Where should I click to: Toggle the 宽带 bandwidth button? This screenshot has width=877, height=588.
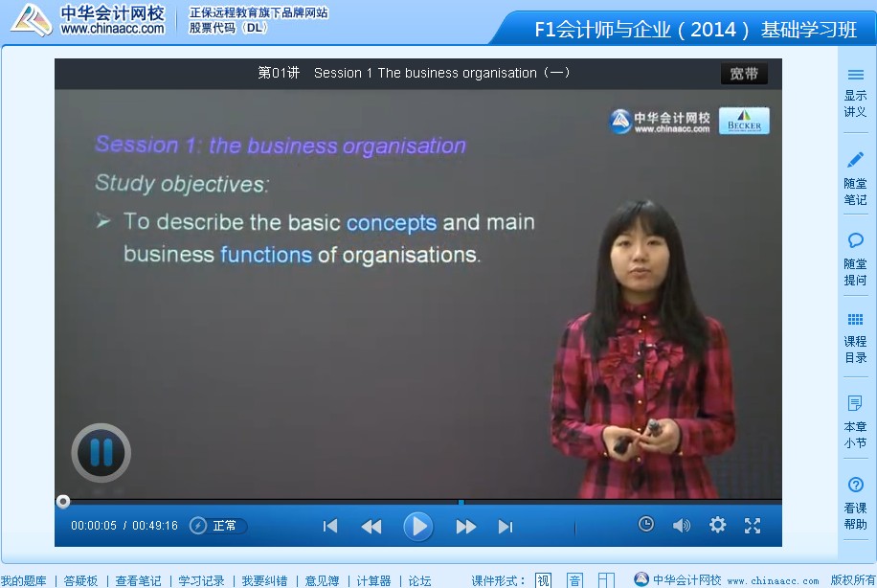pyautogui.click(x=744, y=74)
